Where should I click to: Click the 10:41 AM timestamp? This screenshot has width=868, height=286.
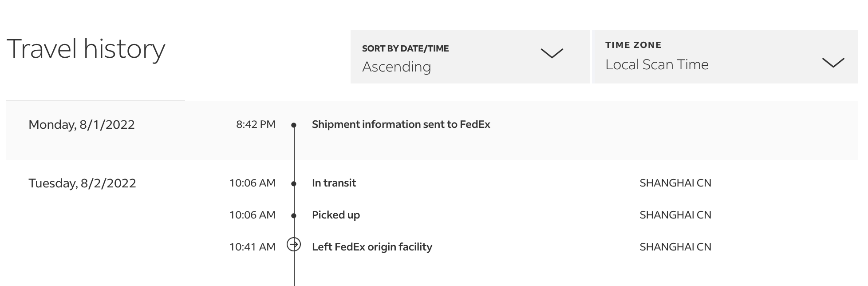[252, 247]
